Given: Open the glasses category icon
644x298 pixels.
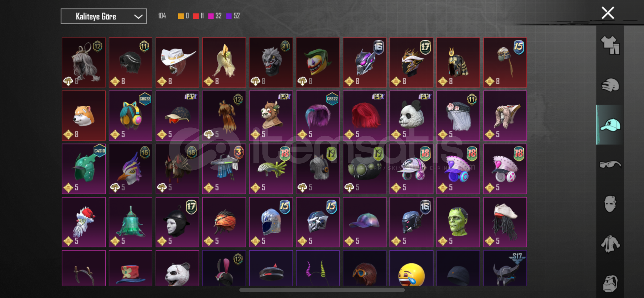Looking at the screenshot, I should (x=610, y=164).
